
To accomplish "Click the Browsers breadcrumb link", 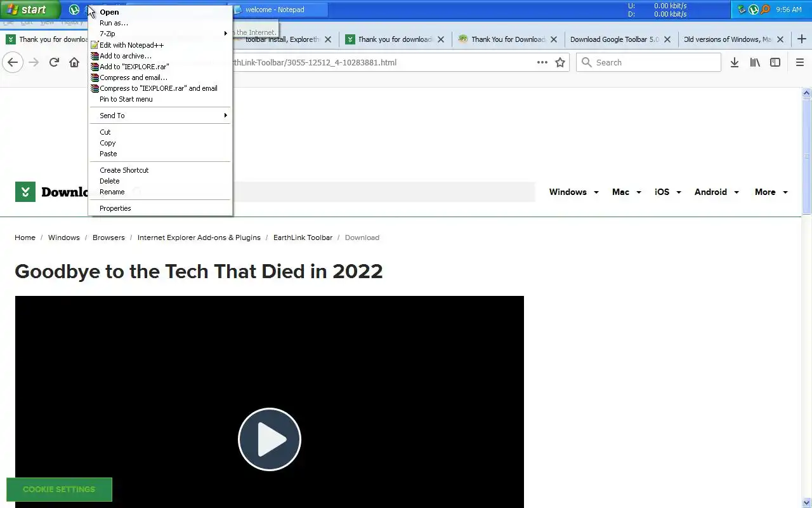I will coord(108,237).
